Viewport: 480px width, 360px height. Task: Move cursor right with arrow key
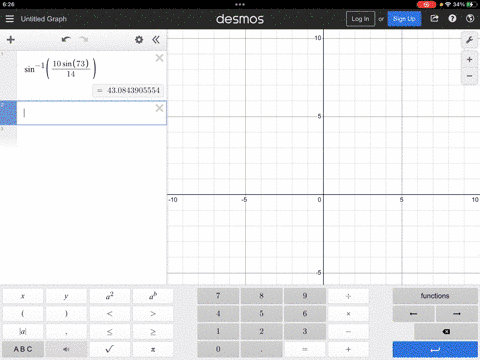(457, 314)
